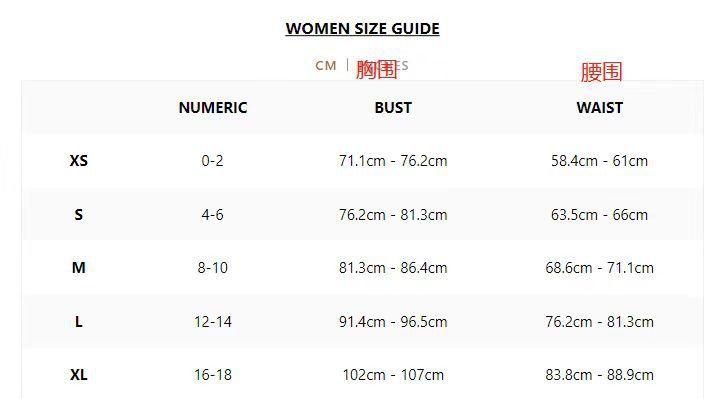This screenshot has width=726, height=399.
Task: Click the L size row label
Action: pyautogui.click(x=79, y=322)
